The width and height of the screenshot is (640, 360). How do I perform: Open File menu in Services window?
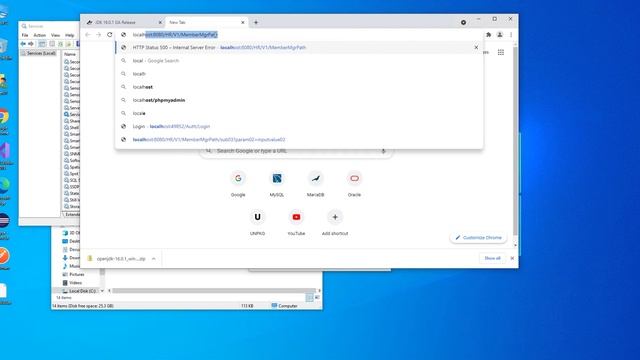pyautogui.click(x=25, y=36)
